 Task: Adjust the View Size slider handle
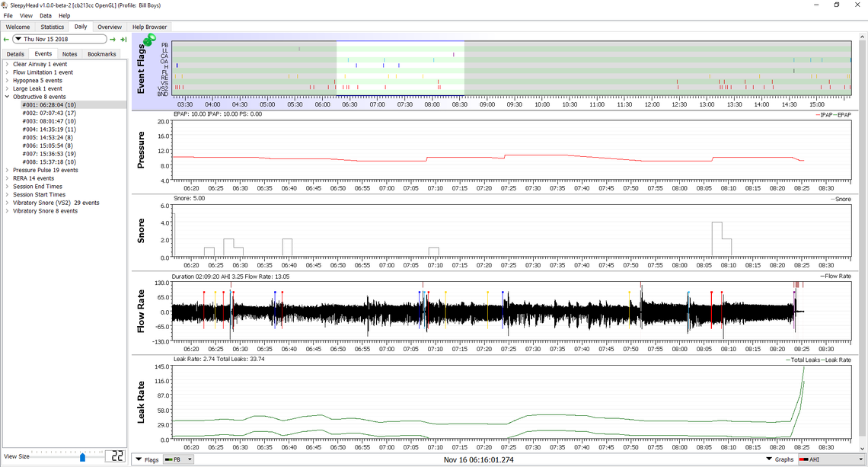click(82, 458)
